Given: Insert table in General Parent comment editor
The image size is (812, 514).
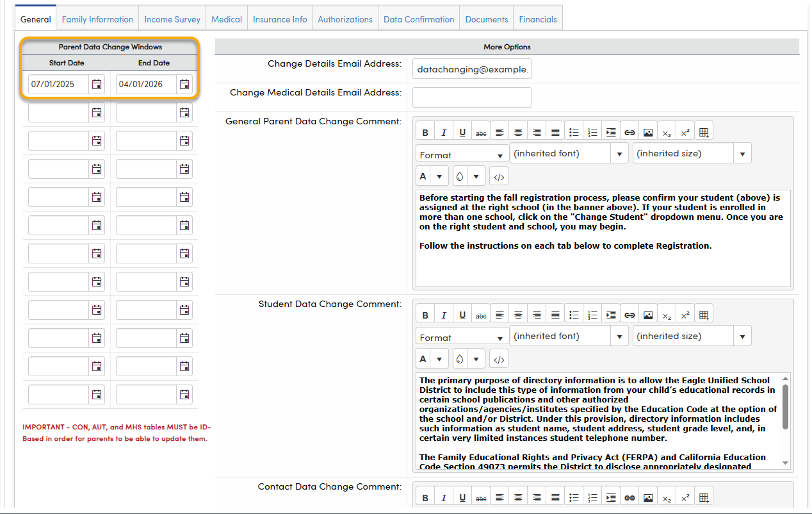Looking at the screenshot, I should (x=704, y=132).
